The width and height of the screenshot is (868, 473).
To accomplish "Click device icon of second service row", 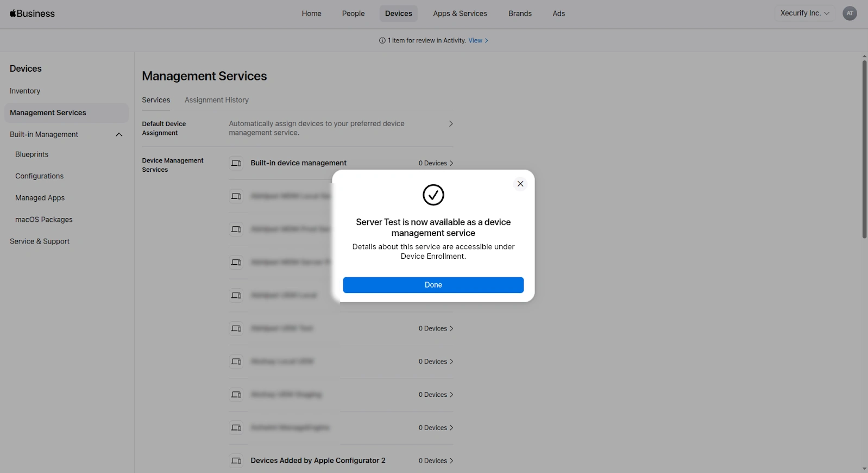I will click(236, 196).
